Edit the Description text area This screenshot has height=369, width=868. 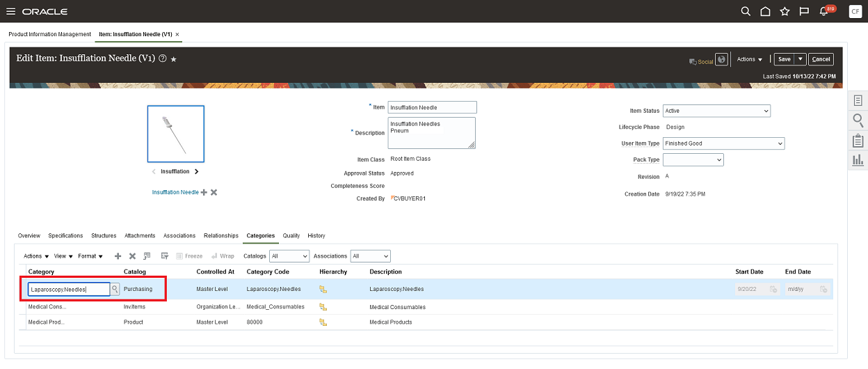point(432,132)
